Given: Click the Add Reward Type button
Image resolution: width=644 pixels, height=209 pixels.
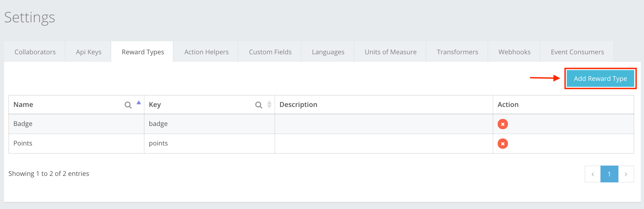Looking at the screenshot, I should [x=600, y=78].
